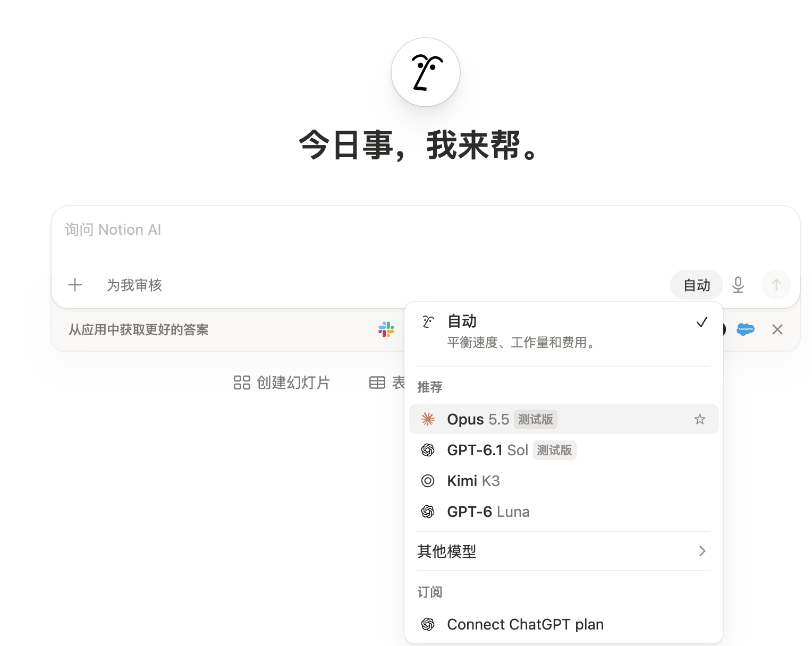Click the 测试版 badge on Opus 5.5
Image resolution: width=812 pixels, height=646 pixels.
(x=536, y=419)
